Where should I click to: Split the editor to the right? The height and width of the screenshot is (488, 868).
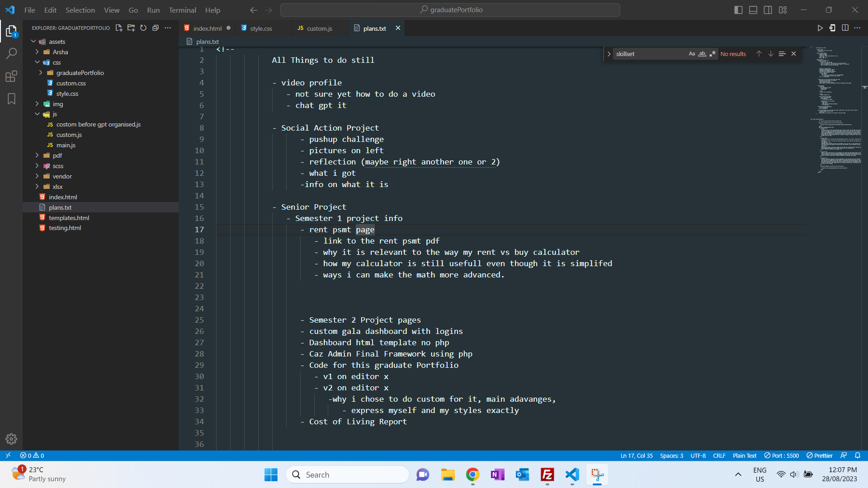point(845,28)
